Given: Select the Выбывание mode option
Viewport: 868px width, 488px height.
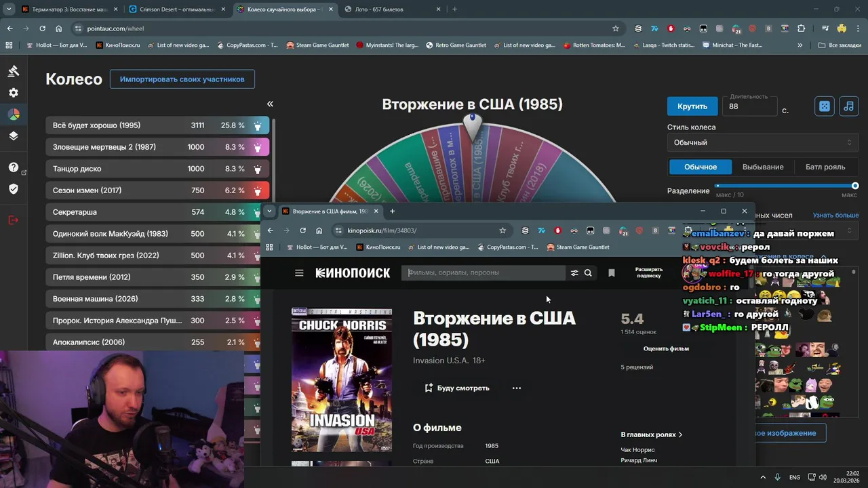Looking at the screenshot, I should 763,167.
